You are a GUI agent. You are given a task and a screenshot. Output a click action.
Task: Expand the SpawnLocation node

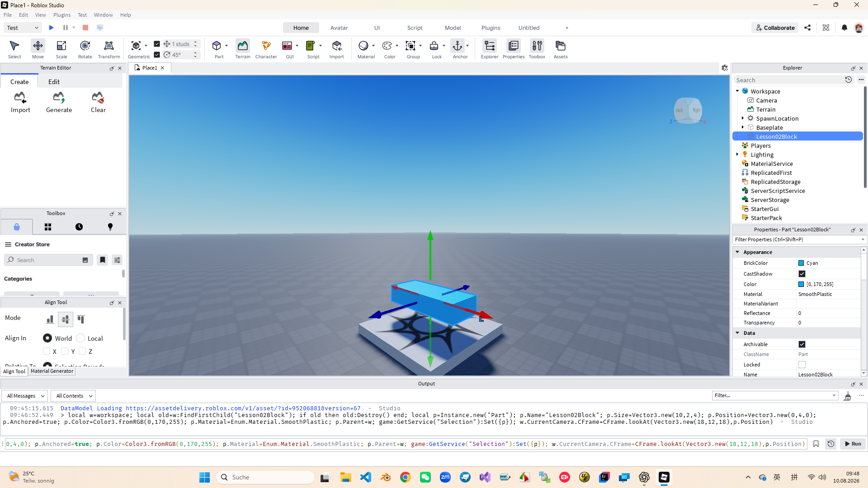pos(743,118)
